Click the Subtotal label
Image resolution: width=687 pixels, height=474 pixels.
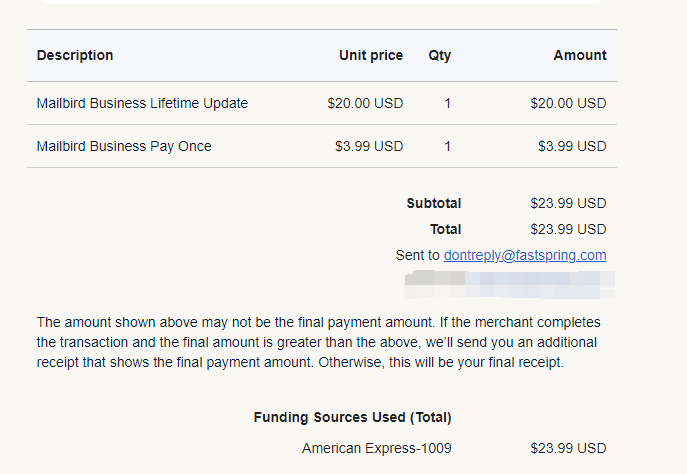[433, 203]
